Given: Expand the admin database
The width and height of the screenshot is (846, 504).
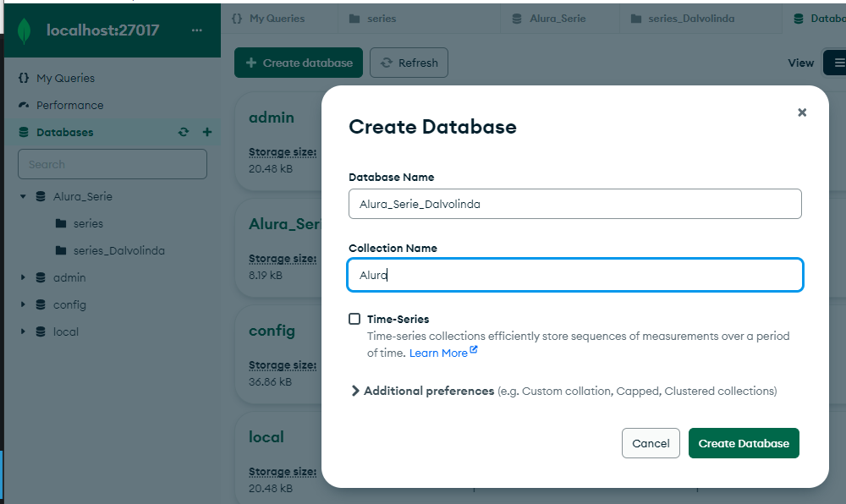Looking at the screenshot, I should point(24,277).
